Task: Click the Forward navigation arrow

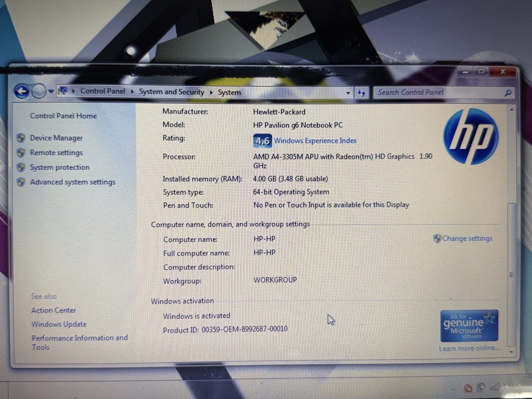Action: 39,91
